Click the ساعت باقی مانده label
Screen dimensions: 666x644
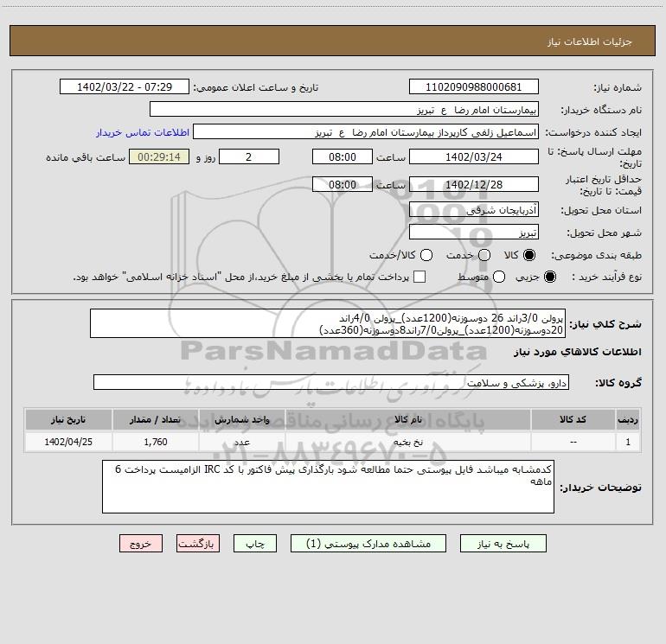(x=86, y=157)
